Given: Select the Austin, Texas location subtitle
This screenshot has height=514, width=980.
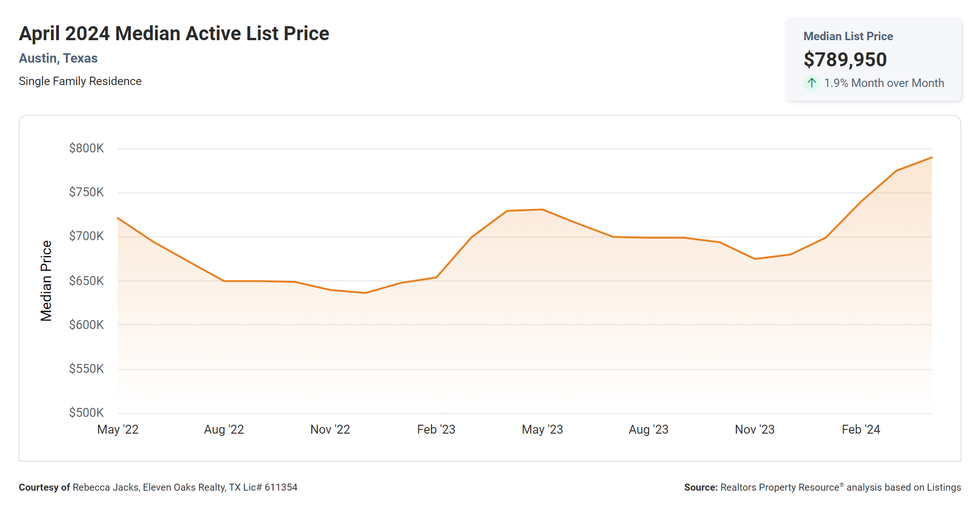Looking at the screenshot, I should pyautogui.click(x=58, y=58).
